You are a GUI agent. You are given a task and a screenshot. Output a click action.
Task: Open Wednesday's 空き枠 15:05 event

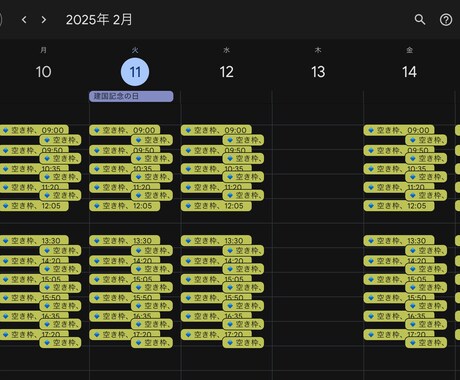[216, 279]
